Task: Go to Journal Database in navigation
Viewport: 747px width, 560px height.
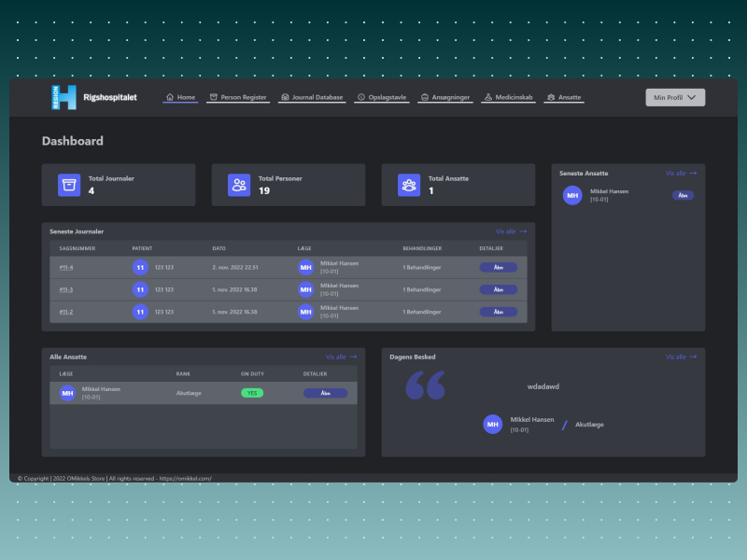Action: (312, 97)
